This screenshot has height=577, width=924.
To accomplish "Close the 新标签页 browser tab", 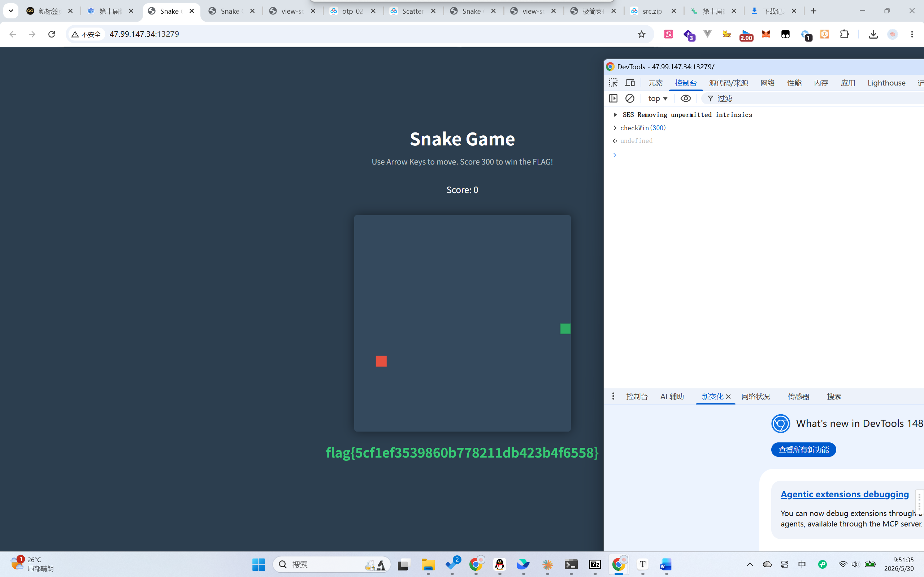I will coord(70,11).
